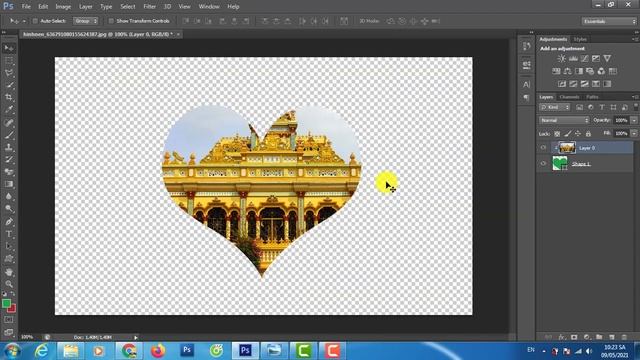Add a Photo Filter adjustment
This screenshot has width=640, height=360.
click(590, 71)
